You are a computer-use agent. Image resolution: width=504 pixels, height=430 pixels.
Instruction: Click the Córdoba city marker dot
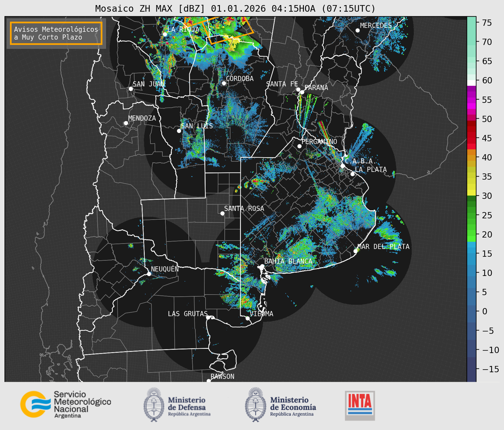tap(224, 83)
